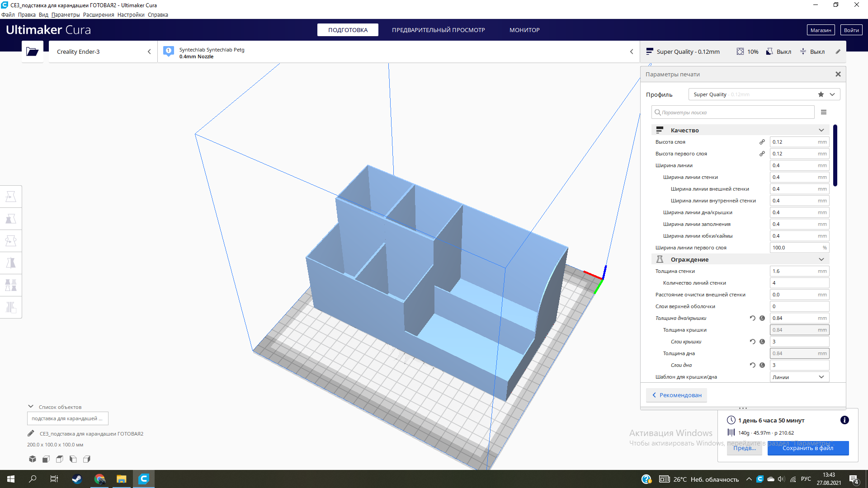
Task: Toggle link icon beside Высота первого слоя
Action: (762, 154)
